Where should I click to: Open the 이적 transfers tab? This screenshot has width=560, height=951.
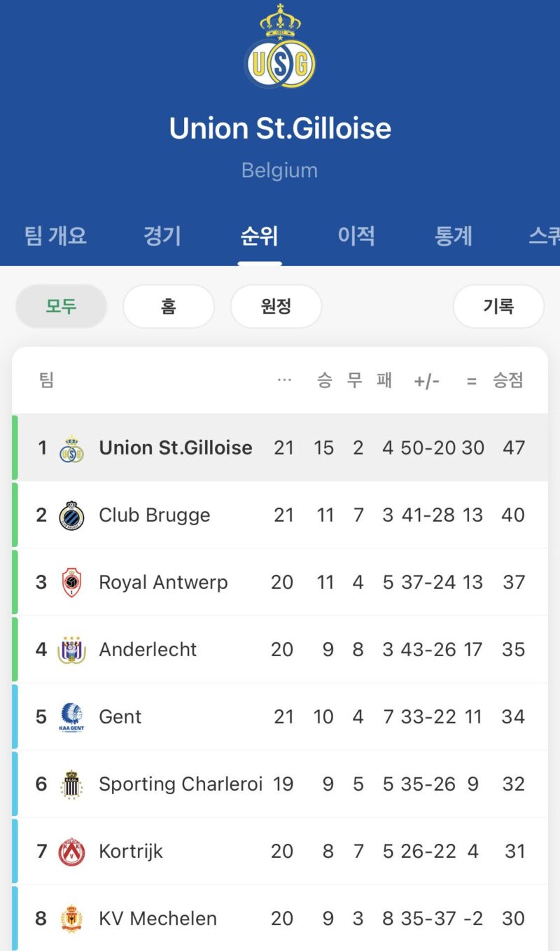point(356,236)
